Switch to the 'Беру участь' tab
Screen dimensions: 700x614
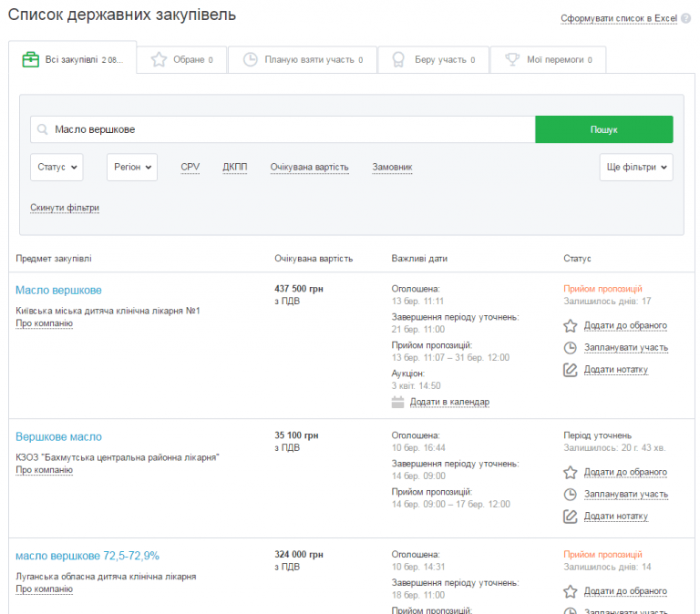[433, 60]
